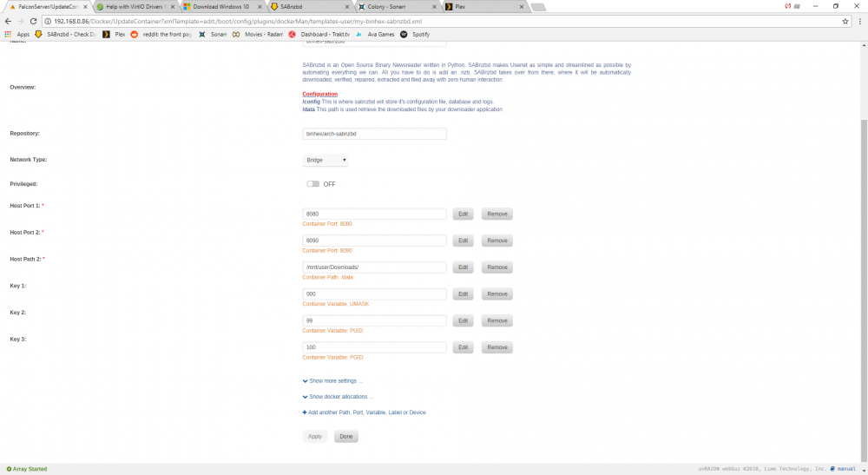Open the Apps grid in bookmarks bar

[16, 35]
